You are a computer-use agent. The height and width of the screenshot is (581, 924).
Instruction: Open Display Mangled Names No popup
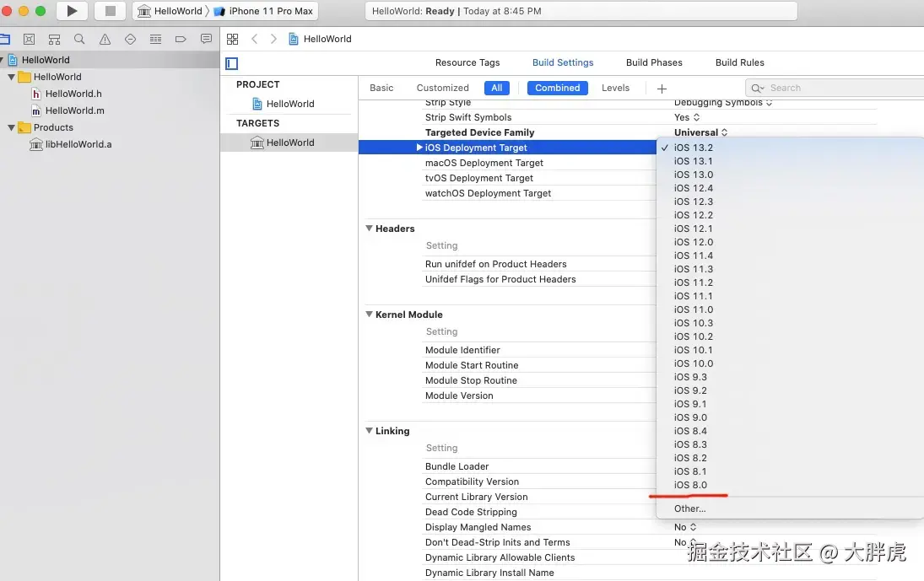685,527
